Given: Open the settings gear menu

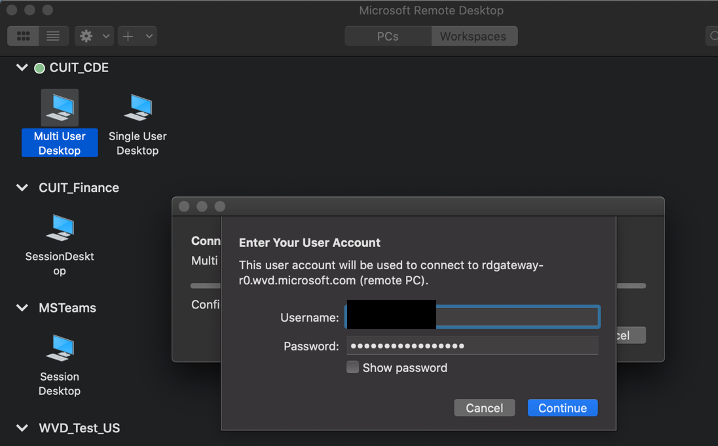Looking at the screenshot, I should 86,36.
